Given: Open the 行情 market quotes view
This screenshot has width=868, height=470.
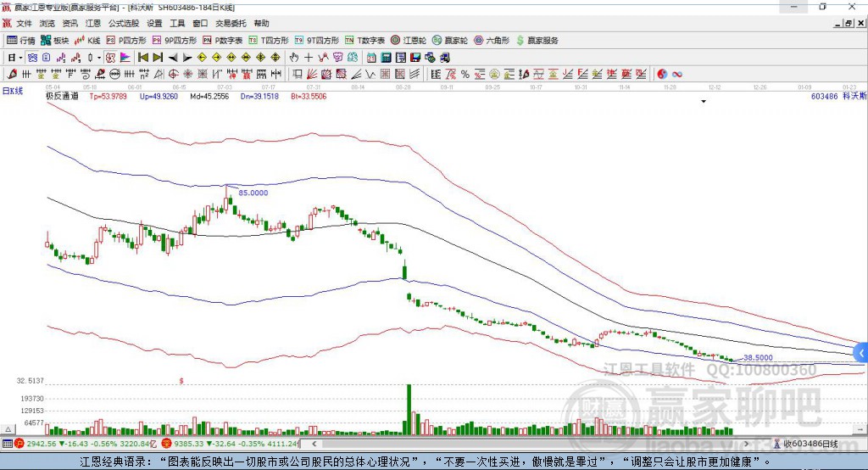Looking at the screenshot, I should [x=20, y=41].
